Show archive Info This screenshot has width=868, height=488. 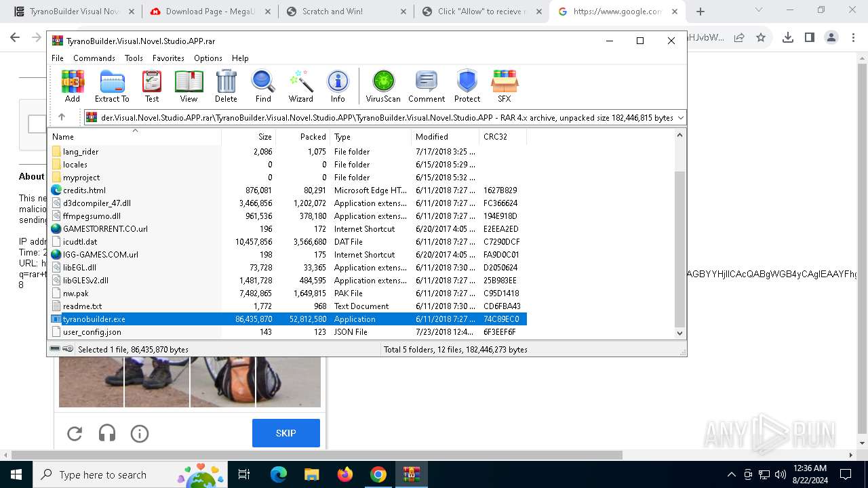[x=338, y=86]
